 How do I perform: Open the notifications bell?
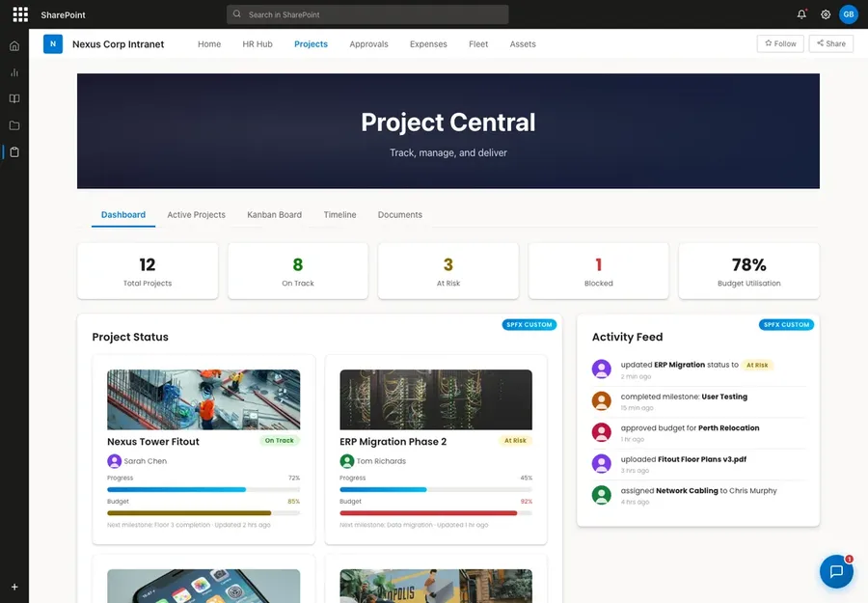(x=801, y=14)
